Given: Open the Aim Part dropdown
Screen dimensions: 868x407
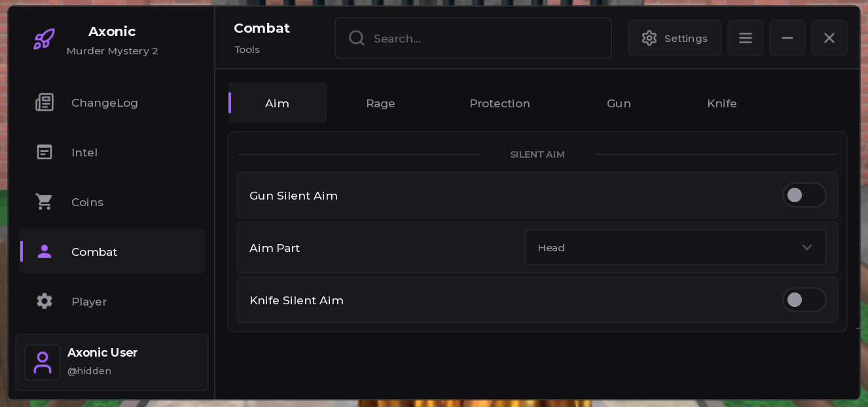Looking at the screenshot, I should 676,247.
